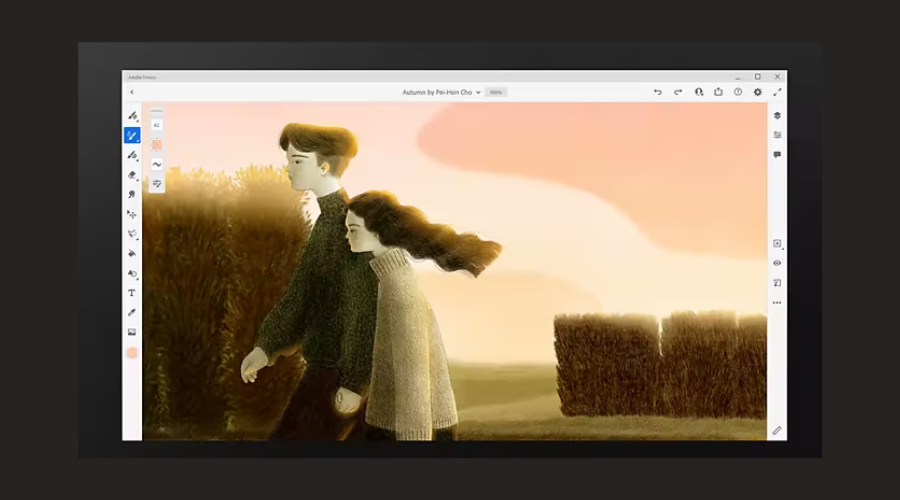
Task: Select the Lasso selection tool
Action: 133,234
